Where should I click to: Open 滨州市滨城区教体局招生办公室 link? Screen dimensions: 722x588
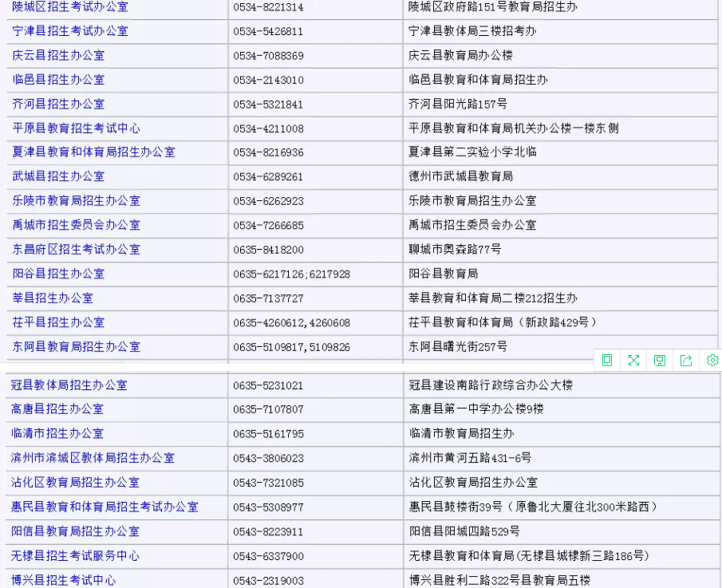point(93,458)
